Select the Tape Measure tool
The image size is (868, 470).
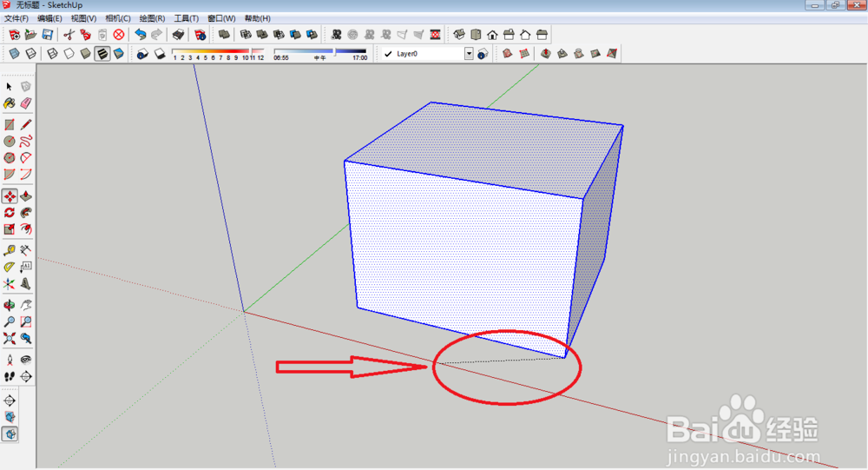click(x=9, y=250)
